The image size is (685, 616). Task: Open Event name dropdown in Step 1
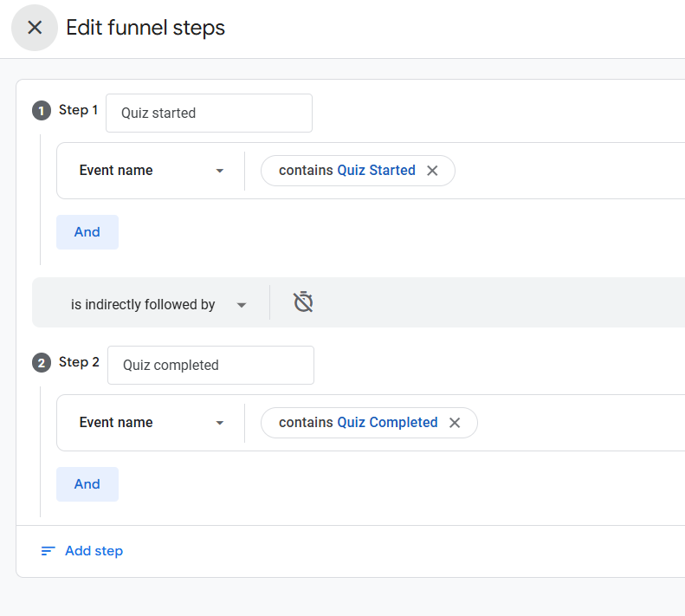click(152, 171)
